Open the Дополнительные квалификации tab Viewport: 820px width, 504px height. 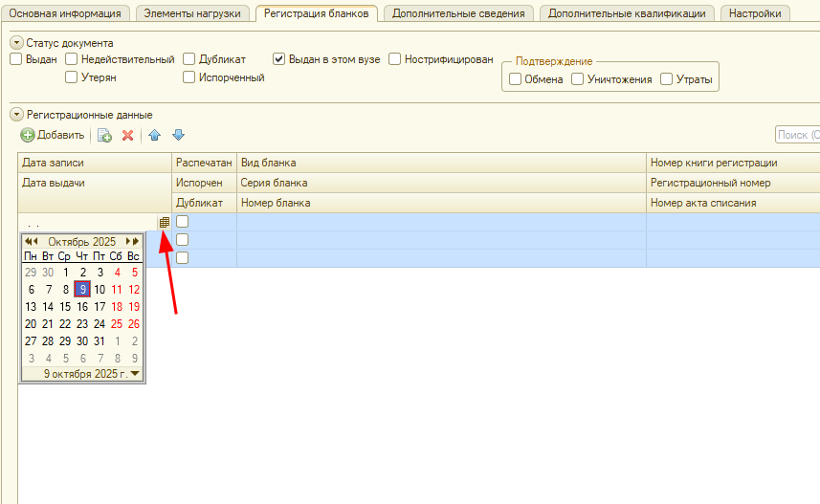pyautogui.click(x=627, y=13)
